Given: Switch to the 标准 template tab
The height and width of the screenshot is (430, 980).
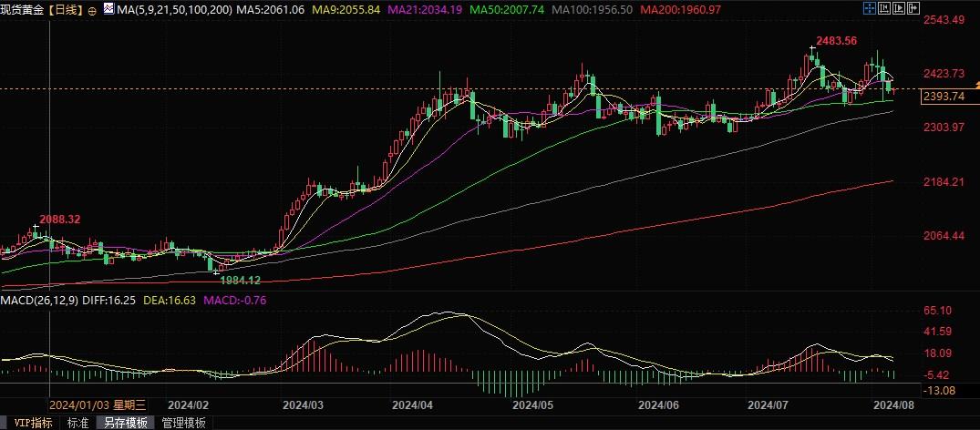Looking at the screenshot, I should click(x=78, y=423).
